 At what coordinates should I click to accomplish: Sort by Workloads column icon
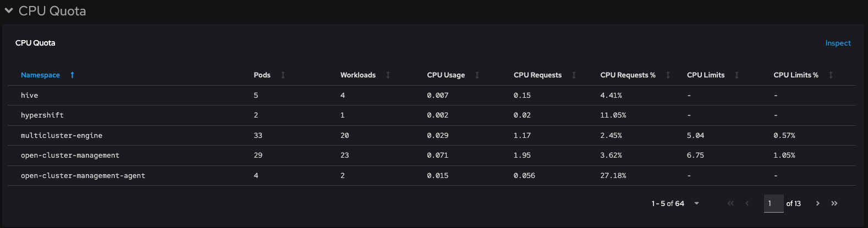pyautogui.click(x=388, y=75)
